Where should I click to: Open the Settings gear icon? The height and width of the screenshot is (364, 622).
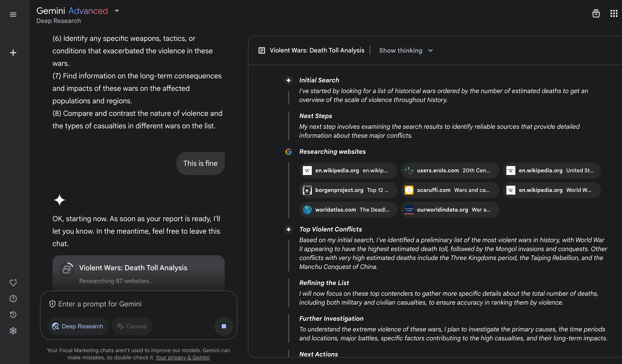pyautogui.click(x=13, y=331)
